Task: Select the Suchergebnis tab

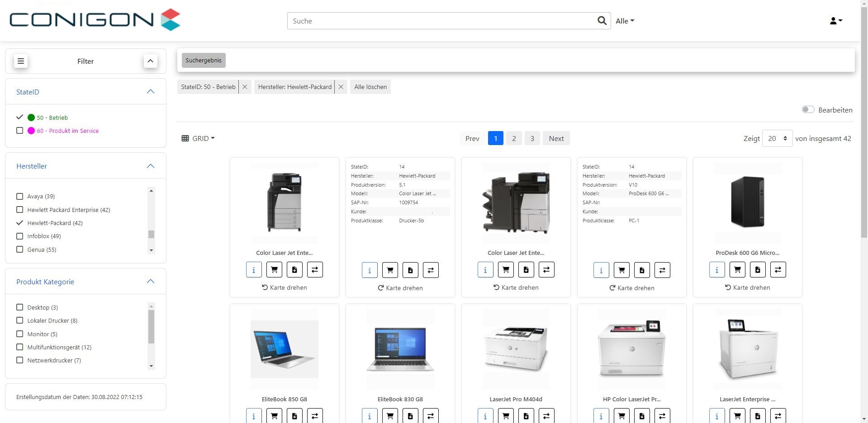Action: [204, 60]
